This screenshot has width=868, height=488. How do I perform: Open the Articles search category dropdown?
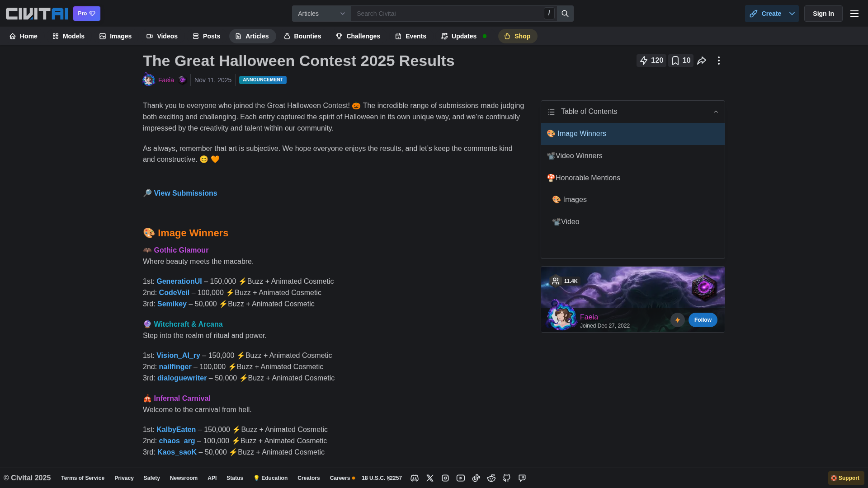tap(321, 14)
